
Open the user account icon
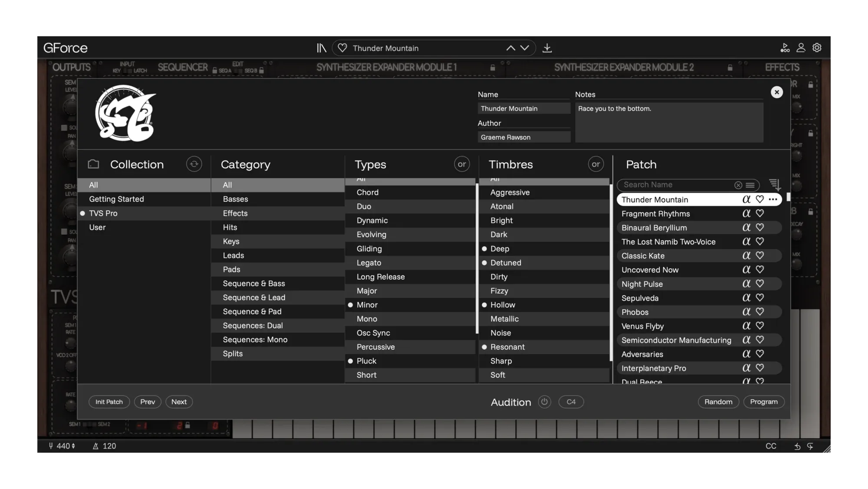pos(801,47)
